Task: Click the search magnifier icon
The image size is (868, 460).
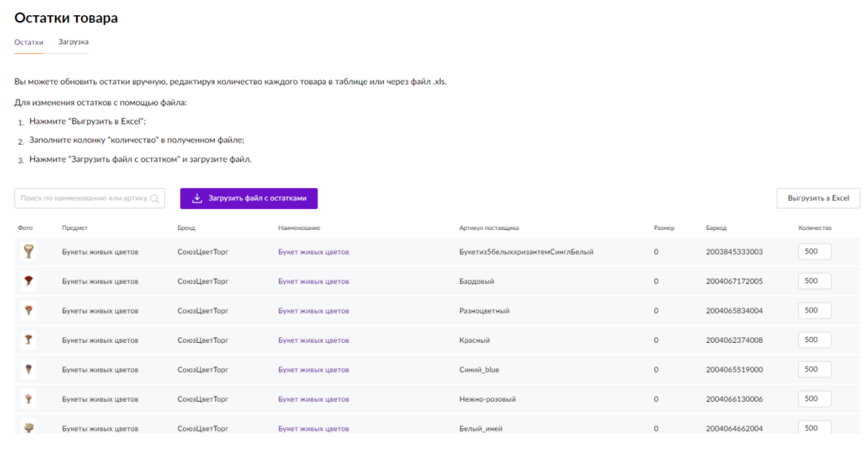Action: click(x=155, y=198)
